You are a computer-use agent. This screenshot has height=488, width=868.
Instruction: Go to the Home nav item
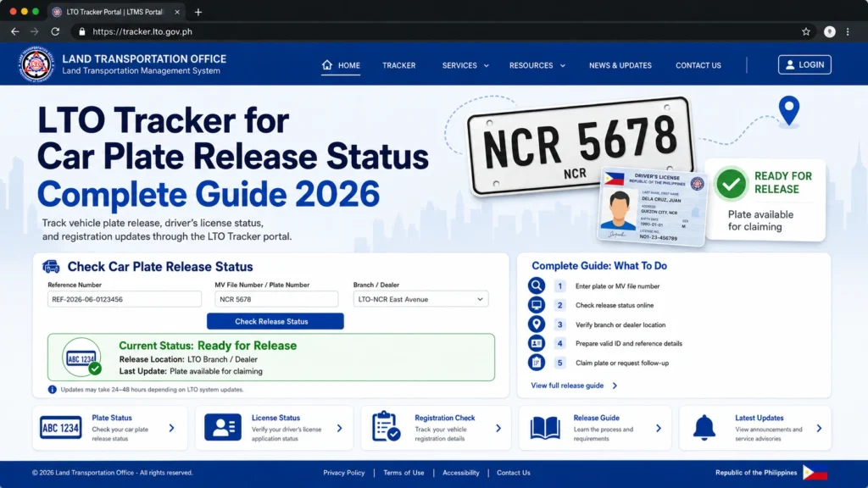341,65
